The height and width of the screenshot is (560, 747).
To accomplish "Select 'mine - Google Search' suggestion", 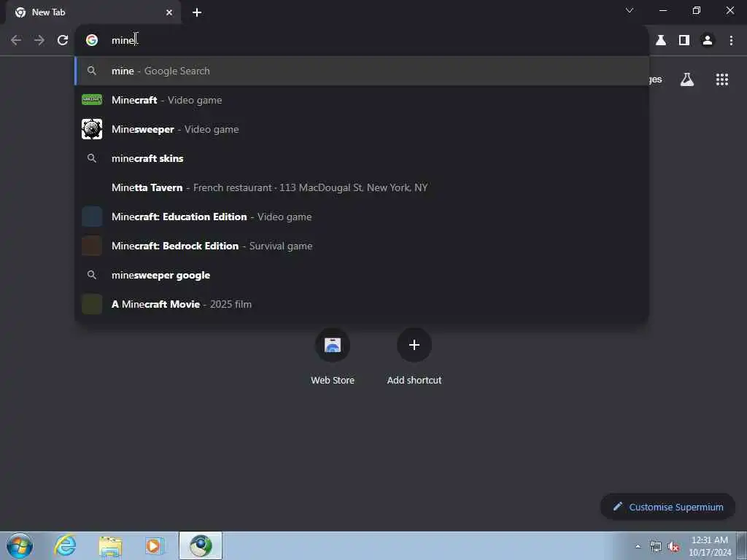I will pos(362,71).
